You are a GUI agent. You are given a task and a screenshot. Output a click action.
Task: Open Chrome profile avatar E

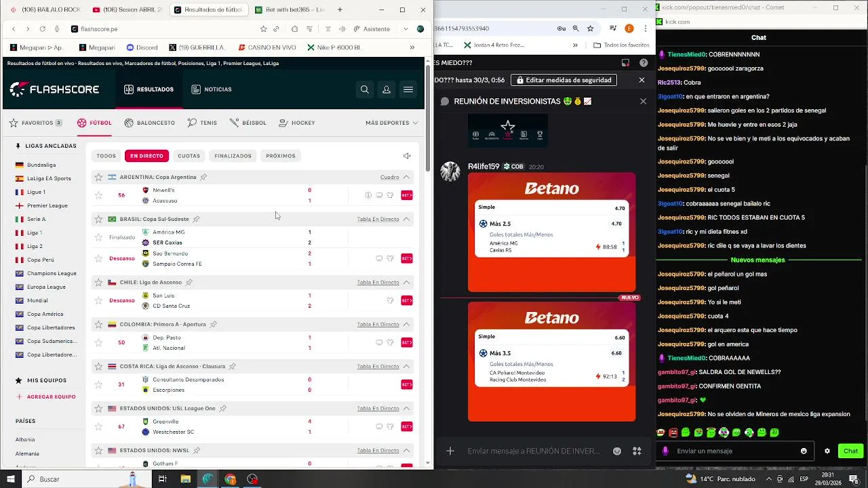629,28
